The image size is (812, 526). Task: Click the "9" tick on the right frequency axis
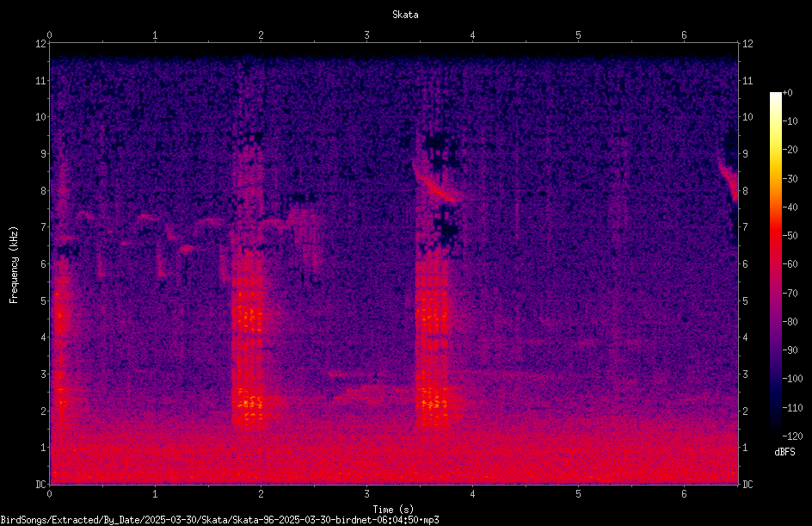pyautogui.click(x=745, y=154)
